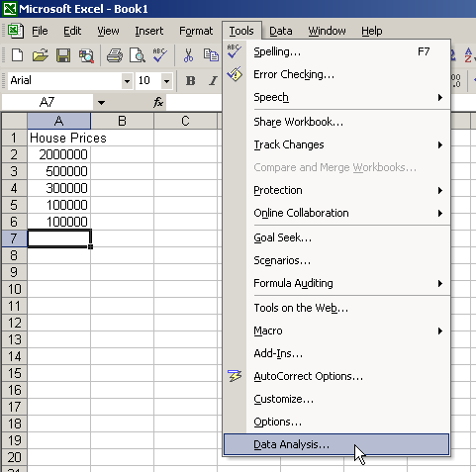Select Add-Ins... menu item
476x472 pixels.
coord(336,353)
